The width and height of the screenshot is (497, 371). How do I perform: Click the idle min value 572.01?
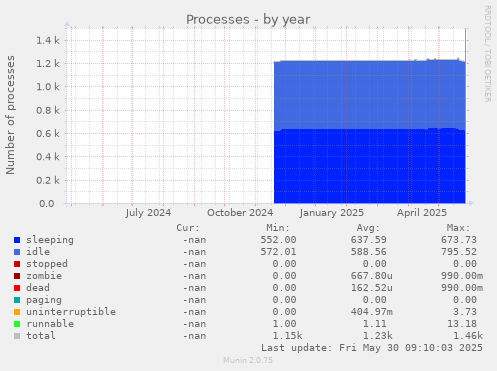point(278,252)
